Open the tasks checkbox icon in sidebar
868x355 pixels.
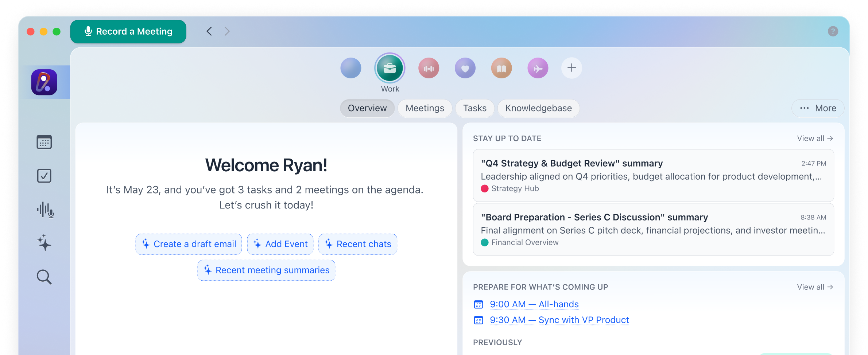(x=44, y=176)
